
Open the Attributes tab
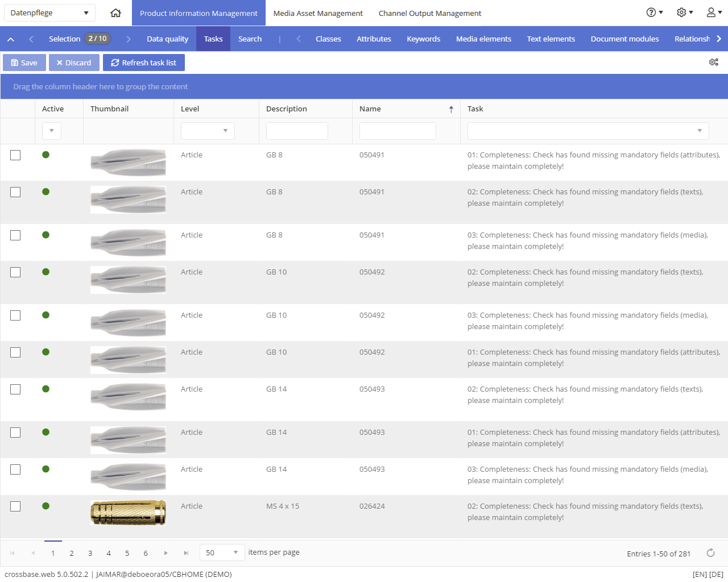click(374, 39)
